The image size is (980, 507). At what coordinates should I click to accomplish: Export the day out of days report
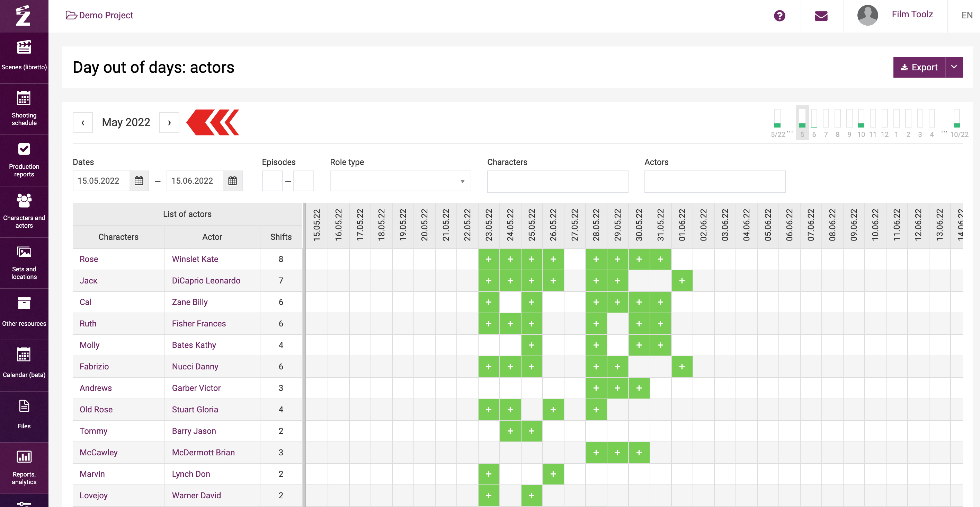919,67
